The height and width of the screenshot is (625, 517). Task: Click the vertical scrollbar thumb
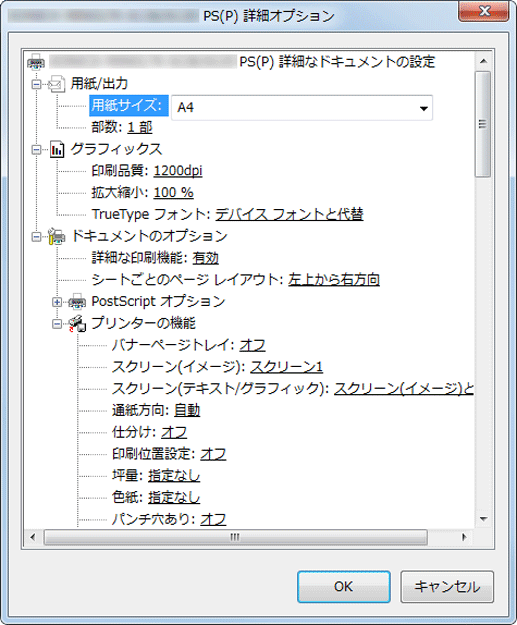[x=483, y=124]
